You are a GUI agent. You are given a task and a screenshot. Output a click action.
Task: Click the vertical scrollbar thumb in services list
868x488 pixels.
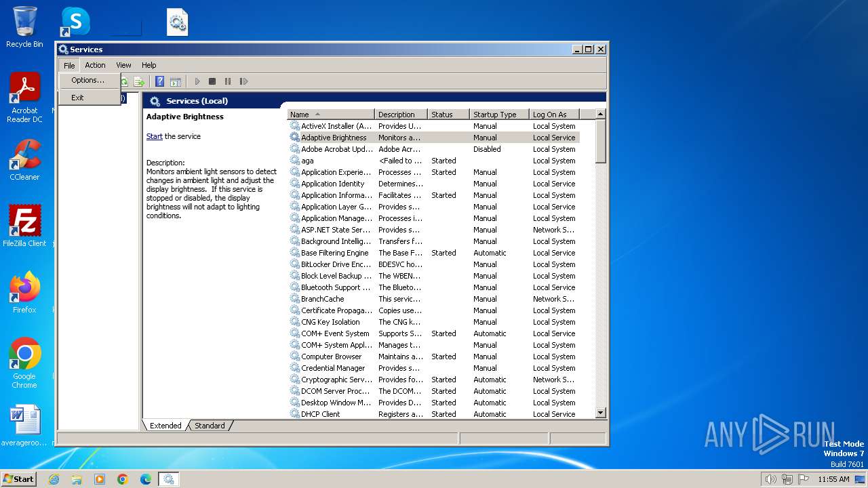[x=600, y=142]
